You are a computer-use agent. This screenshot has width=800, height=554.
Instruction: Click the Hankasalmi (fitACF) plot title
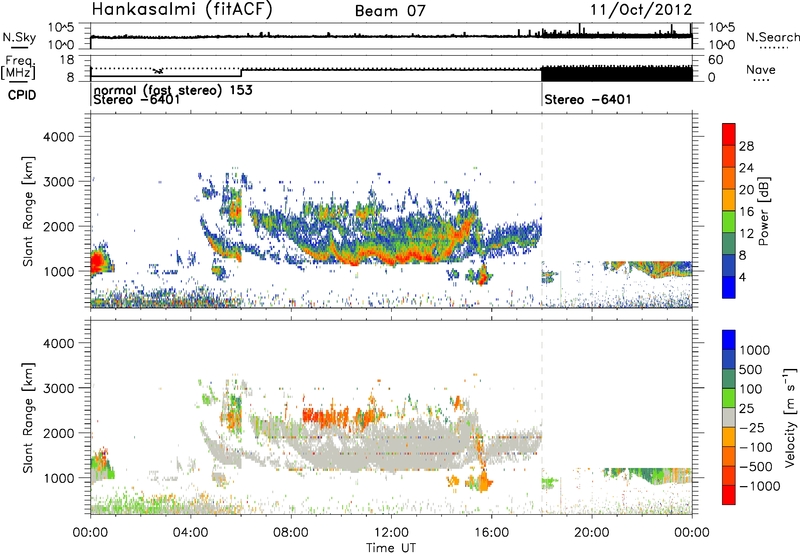pyautogui.click(x=182, y=10)
